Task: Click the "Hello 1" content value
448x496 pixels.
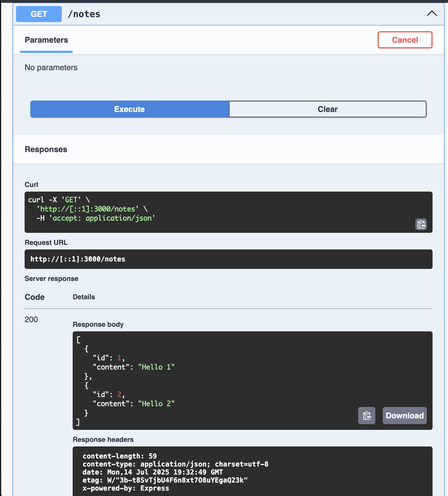Action: 156,367
